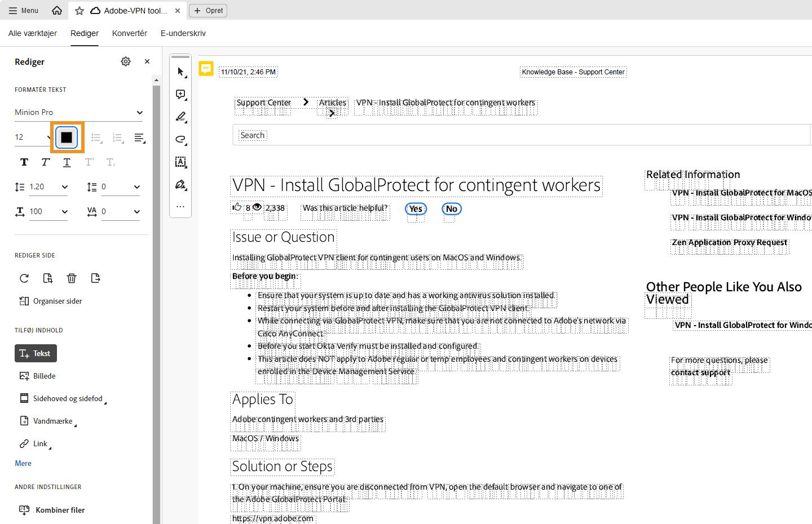Rotate the page with the rotate icon
Screen dimensions: 812x524
(x=24, y=278)
